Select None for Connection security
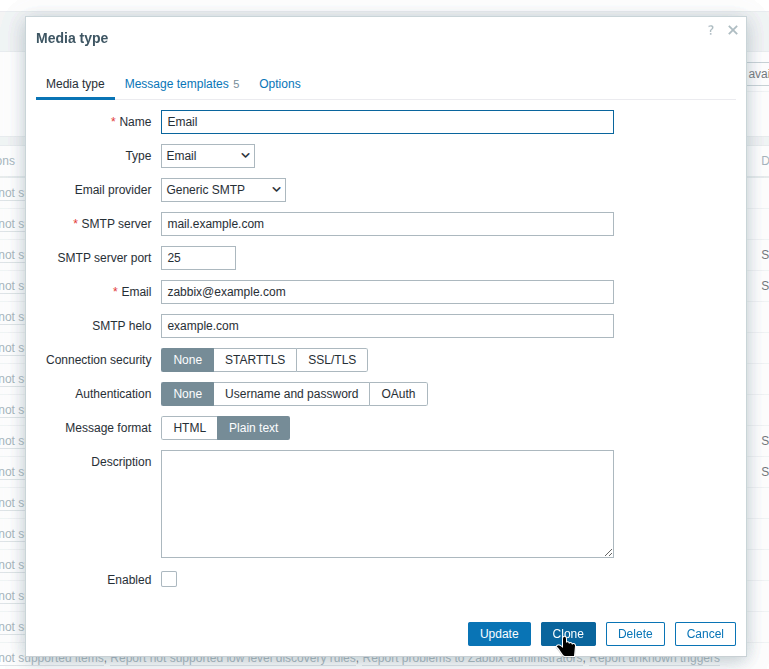This screenshot has height=669, width=769. [187, 360]
